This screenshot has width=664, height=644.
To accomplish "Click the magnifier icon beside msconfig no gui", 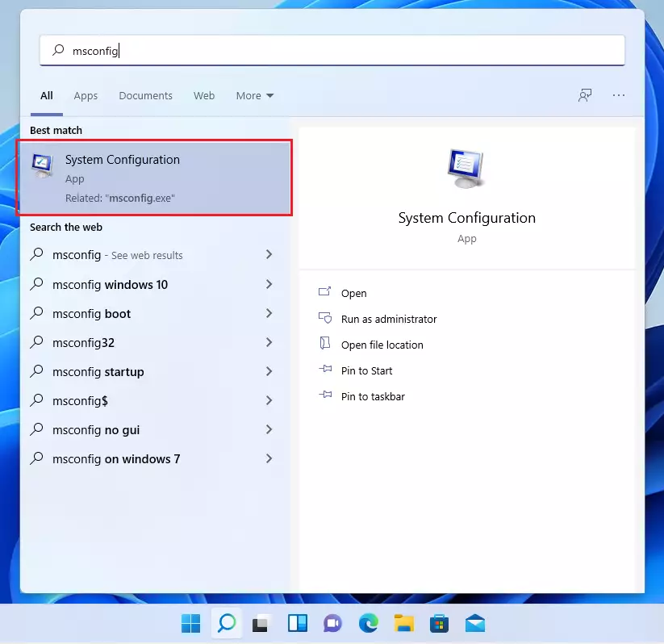I will [37, 429].
